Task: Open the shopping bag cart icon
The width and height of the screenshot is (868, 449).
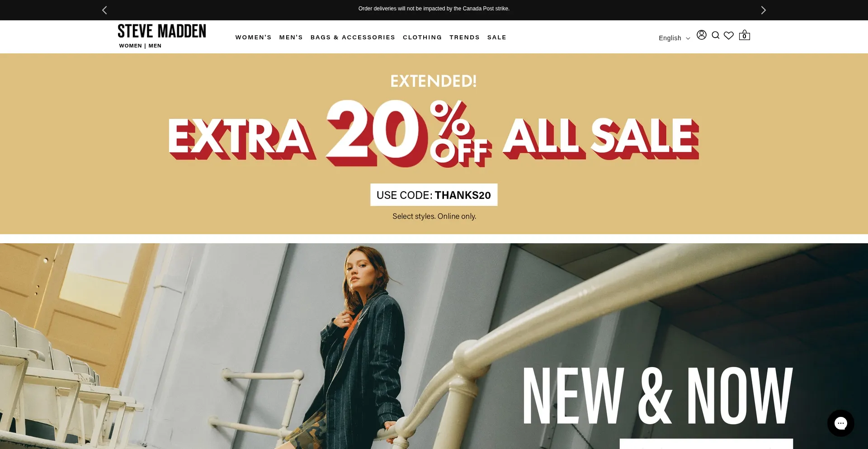Action: tap(744, 35)
